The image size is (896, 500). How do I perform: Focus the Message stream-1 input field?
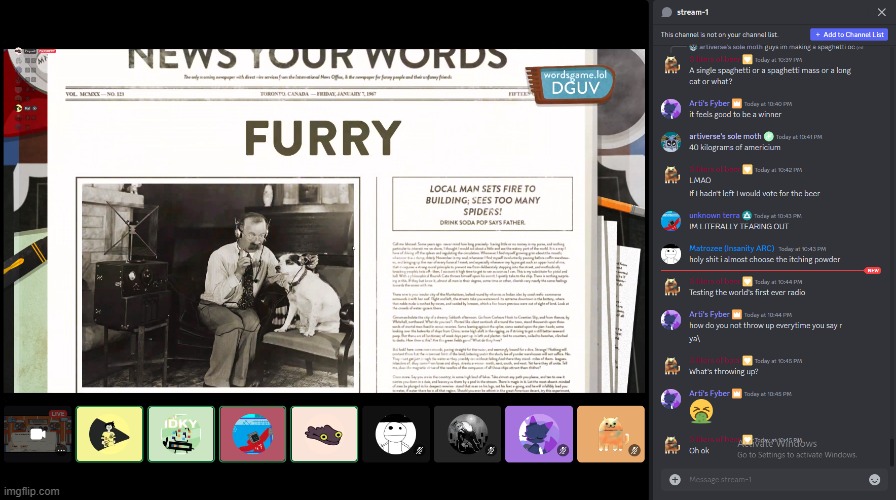(774, 479)
